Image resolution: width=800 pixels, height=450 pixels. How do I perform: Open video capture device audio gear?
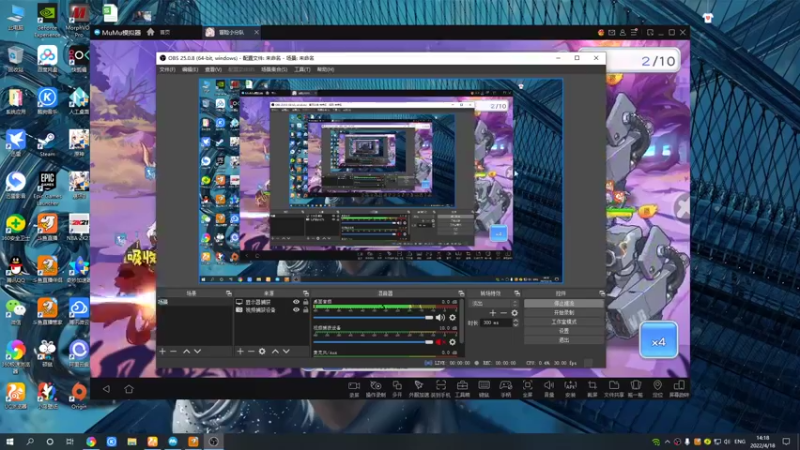pyautogui.click(x=453, y=342)
